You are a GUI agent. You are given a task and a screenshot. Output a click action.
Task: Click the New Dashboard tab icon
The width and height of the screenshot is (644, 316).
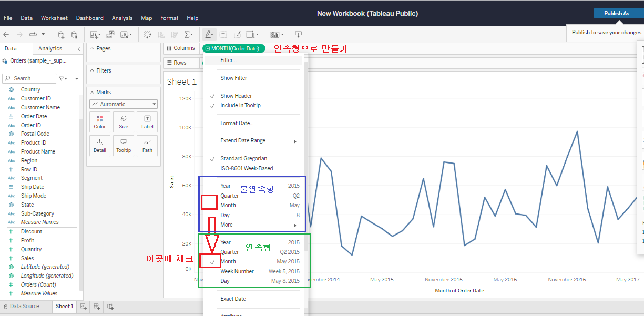click(97, 306)
